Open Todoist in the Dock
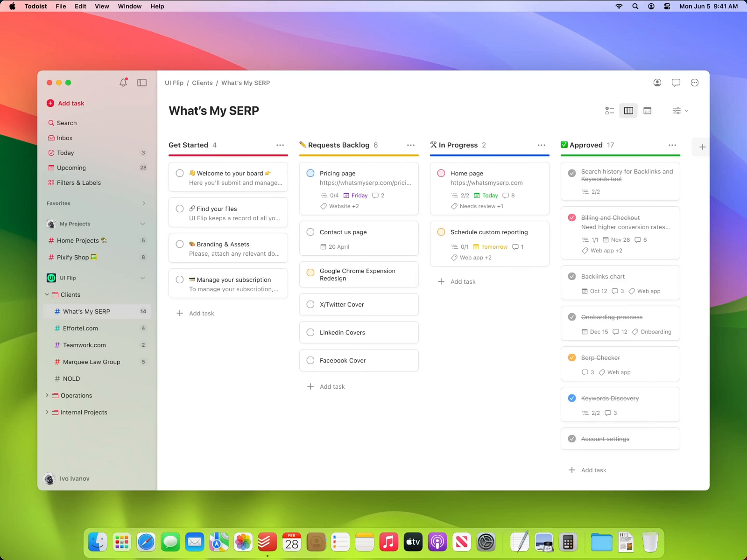The image size is (747, 560). pyautogui.click(x=268, y=542)
